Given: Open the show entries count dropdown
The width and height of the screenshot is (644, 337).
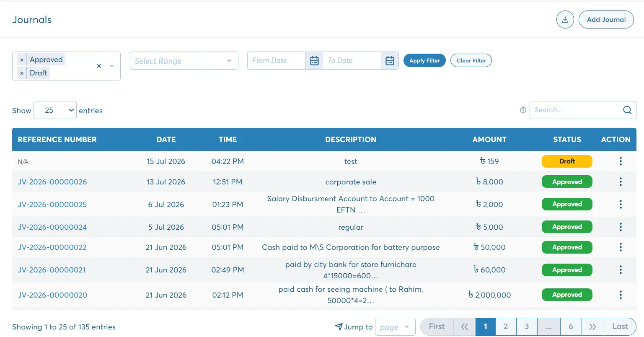Looking at the screenshot, I should tap(55, 110).
